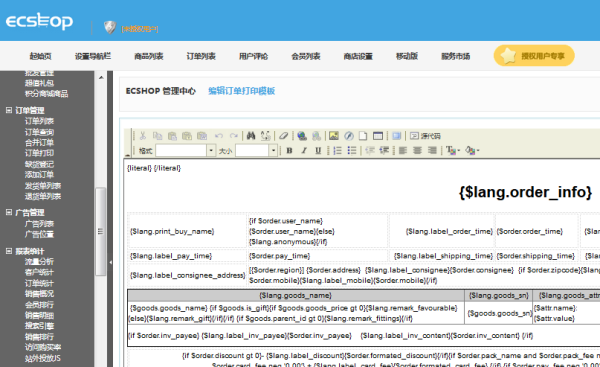Click inside the 大小 size box
Screen dimensions: 600x367
(252, 150)
